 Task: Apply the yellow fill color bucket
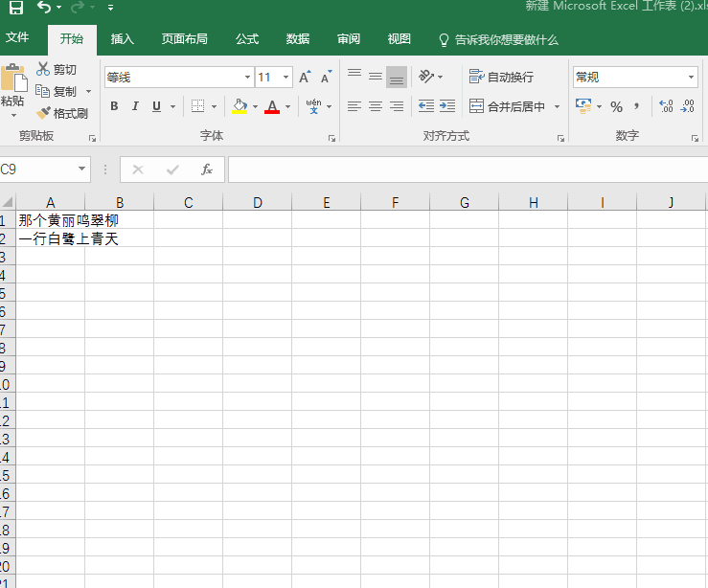[x=240, y=106]
